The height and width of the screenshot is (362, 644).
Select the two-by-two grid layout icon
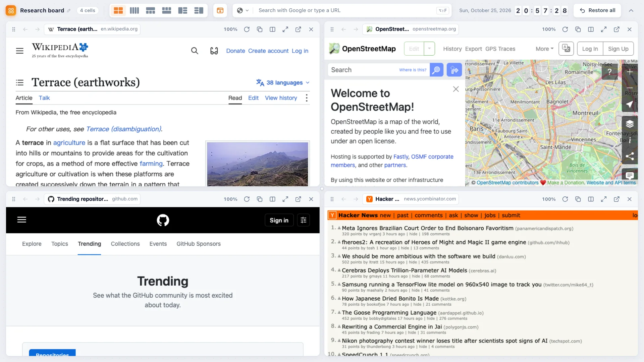pos(118,10)
